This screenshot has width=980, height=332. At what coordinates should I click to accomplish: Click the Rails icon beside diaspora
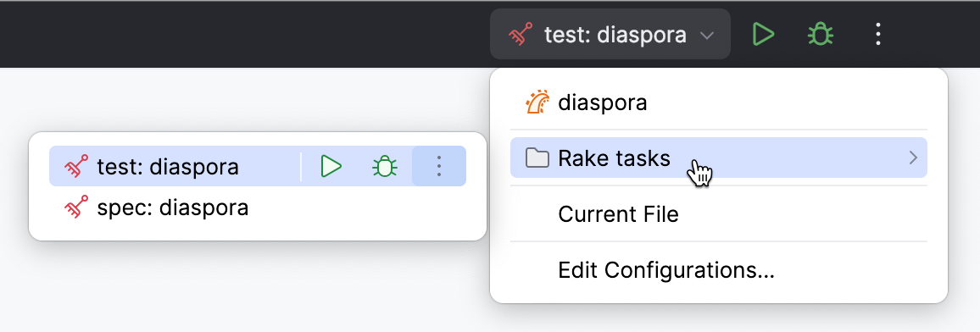tap(537, 102)
